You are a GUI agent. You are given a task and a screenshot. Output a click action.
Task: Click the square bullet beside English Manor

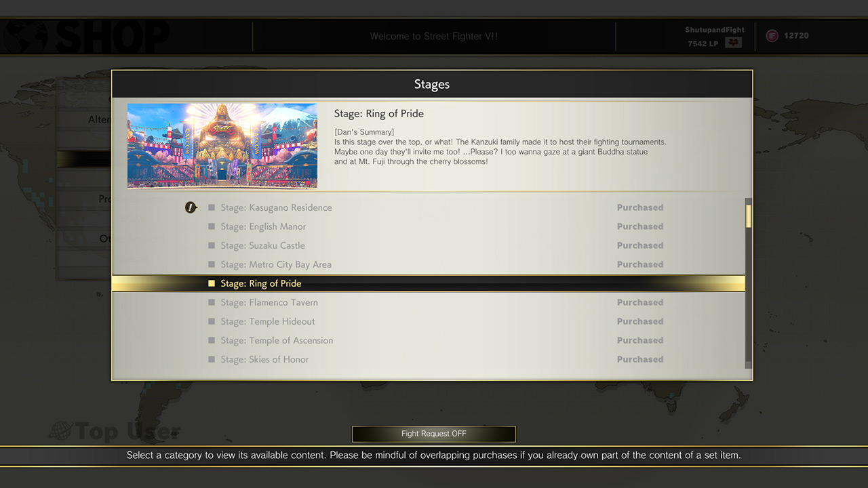pos(212,226)
